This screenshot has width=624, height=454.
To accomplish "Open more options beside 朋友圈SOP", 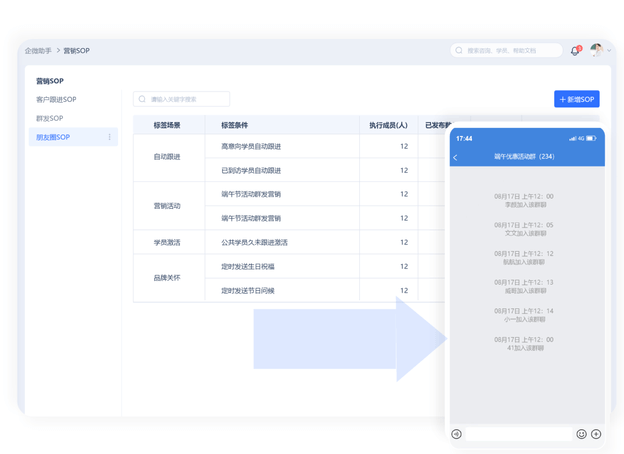I will point(110,137).
